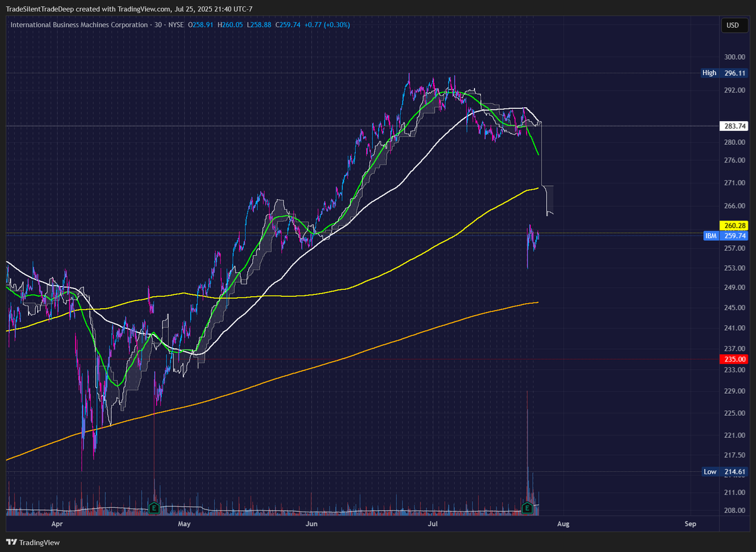Click the Jul label on time axis
Screen dimensions: 756x552
click(433, 524)
